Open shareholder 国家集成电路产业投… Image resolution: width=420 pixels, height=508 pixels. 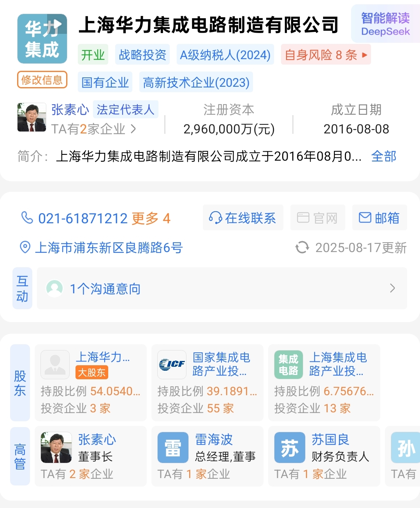(221, 364)
